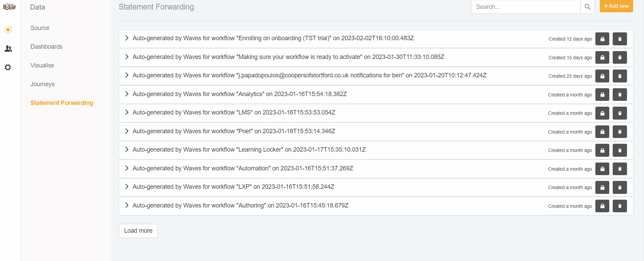Click the Add new button
Image resolution: width=644 pixels, height=261 pixels.
[616, 6]
